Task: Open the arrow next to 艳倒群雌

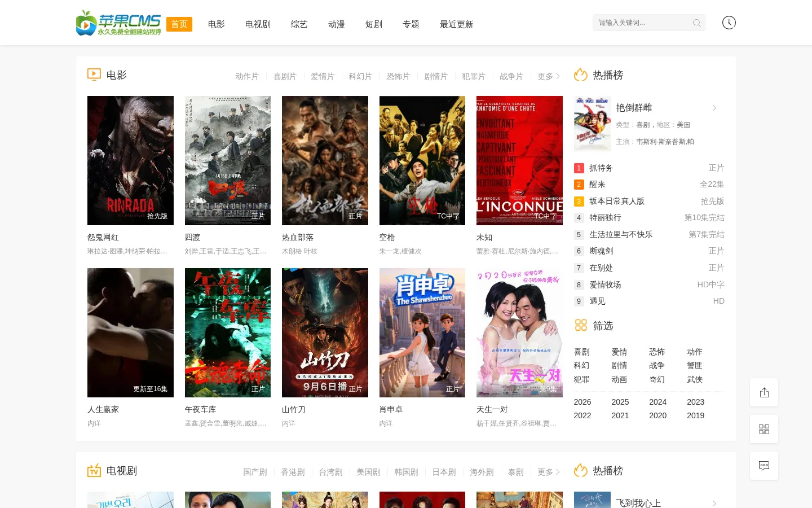Action: (x=714, y=108)
